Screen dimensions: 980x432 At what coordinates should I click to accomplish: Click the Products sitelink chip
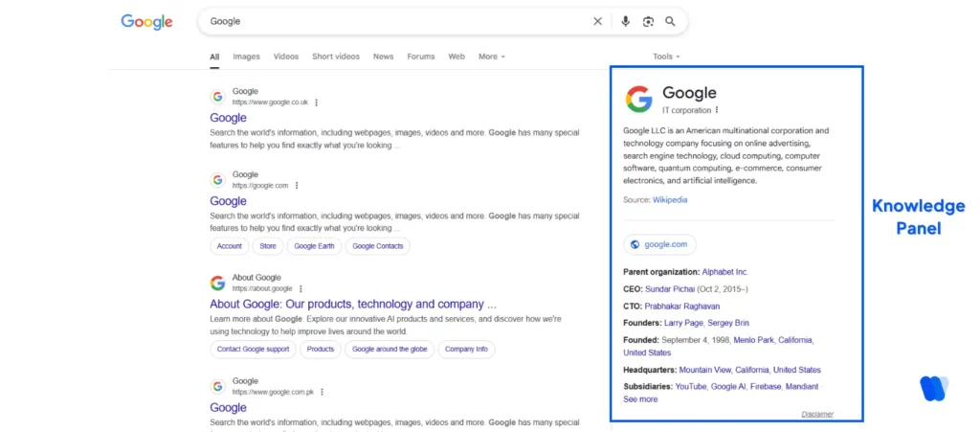321,349
